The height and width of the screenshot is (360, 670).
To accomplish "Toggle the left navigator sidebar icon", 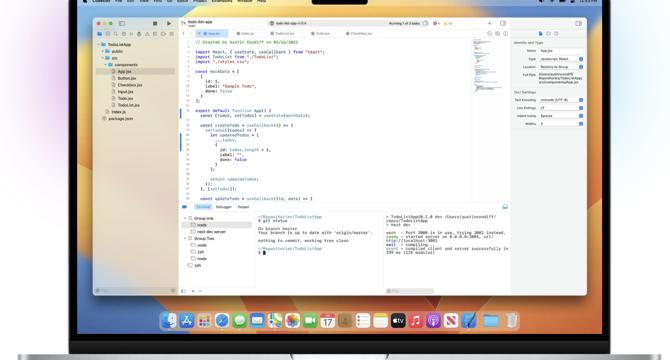I will (122, 23).
